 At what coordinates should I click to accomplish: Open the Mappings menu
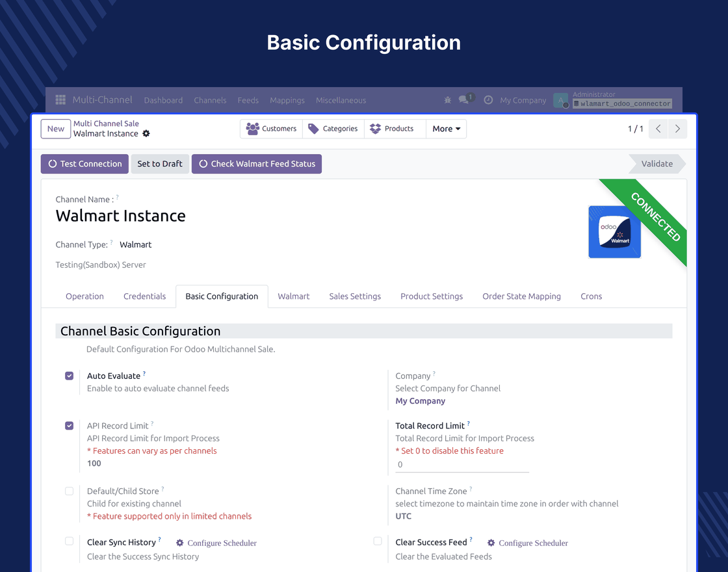click(287, 100)
